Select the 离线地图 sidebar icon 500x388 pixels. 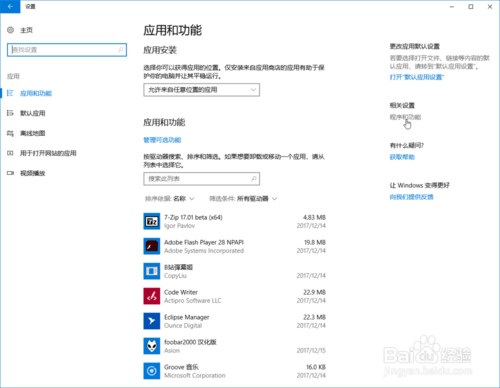coord(10,133)
